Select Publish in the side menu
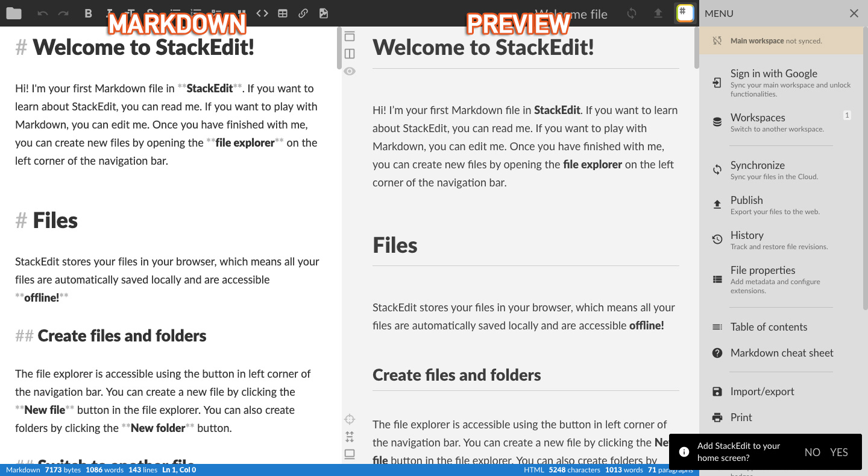Screen dimensions: 868x476 click(781, 205)
